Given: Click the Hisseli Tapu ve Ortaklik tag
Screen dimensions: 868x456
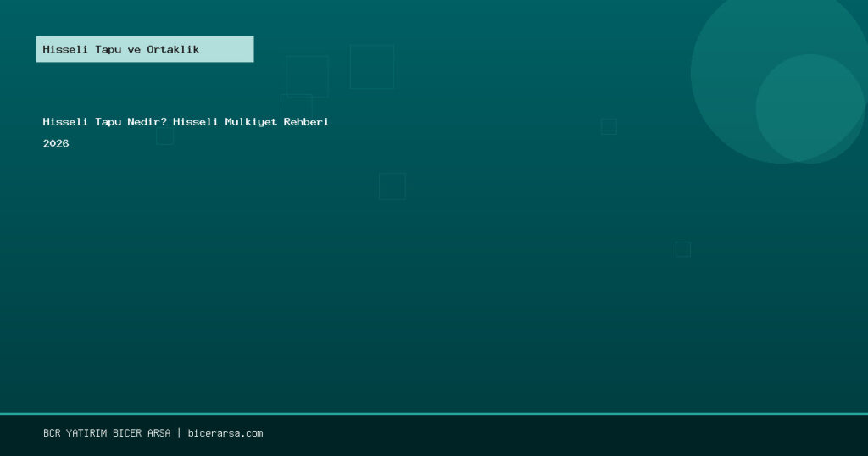Looking at the screenshot, I should (144, 49).
